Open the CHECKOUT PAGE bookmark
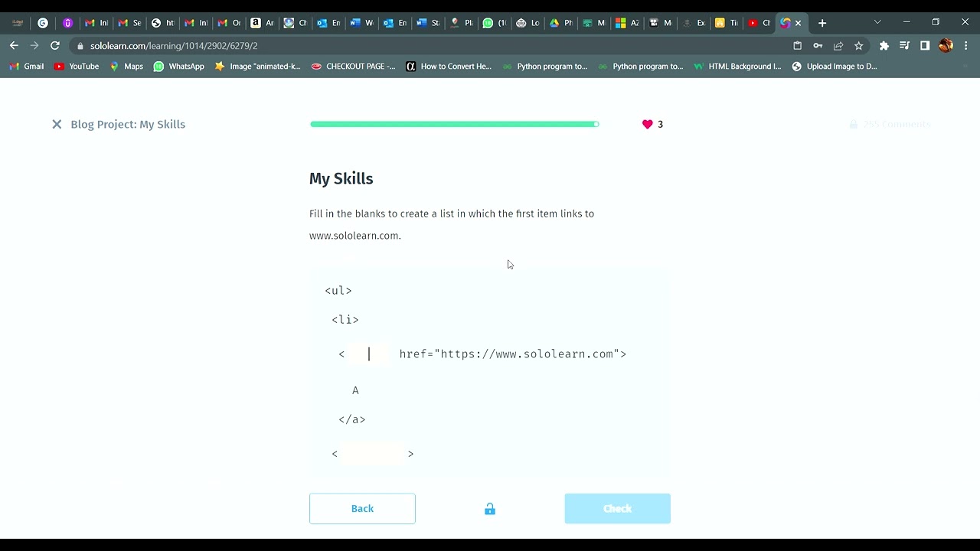980x551 pixels. [x=354, y=67]
